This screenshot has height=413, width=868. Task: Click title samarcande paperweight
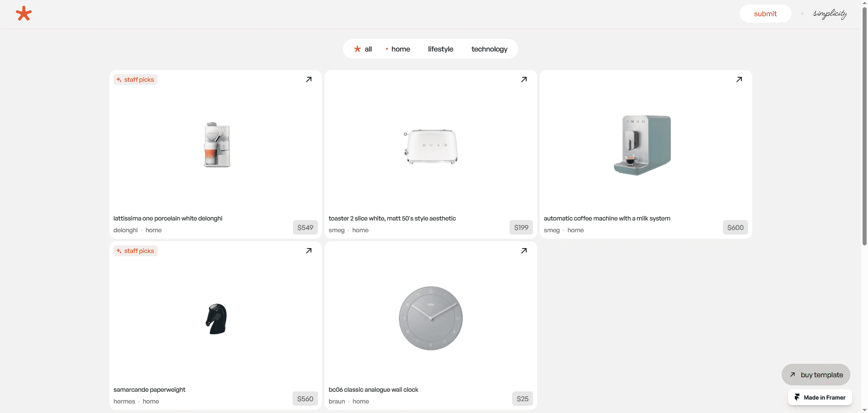(x=149, y=390)
